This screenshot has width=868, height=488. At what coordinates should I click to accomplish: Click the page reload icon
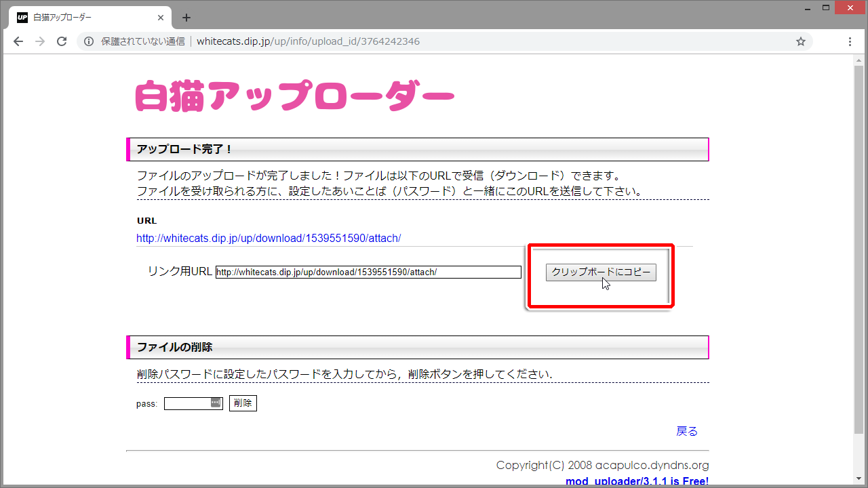coord(61,41)
